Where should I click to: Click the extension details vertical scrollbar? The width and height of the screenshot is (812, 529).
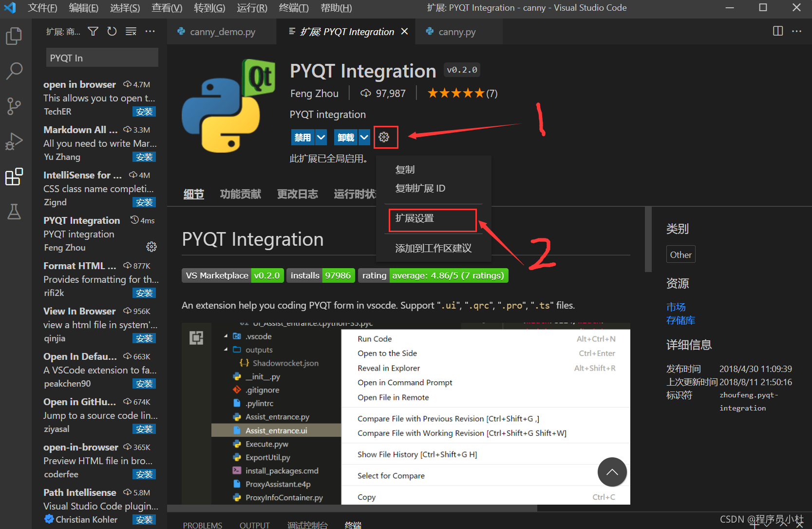point(648,239)
